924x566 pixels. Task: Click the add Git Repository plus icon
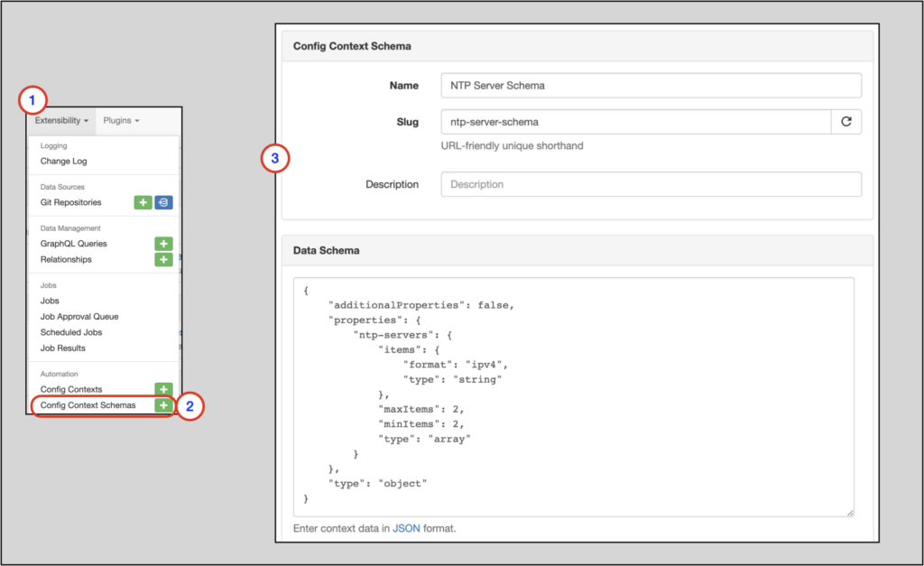[x=143, y=202]
